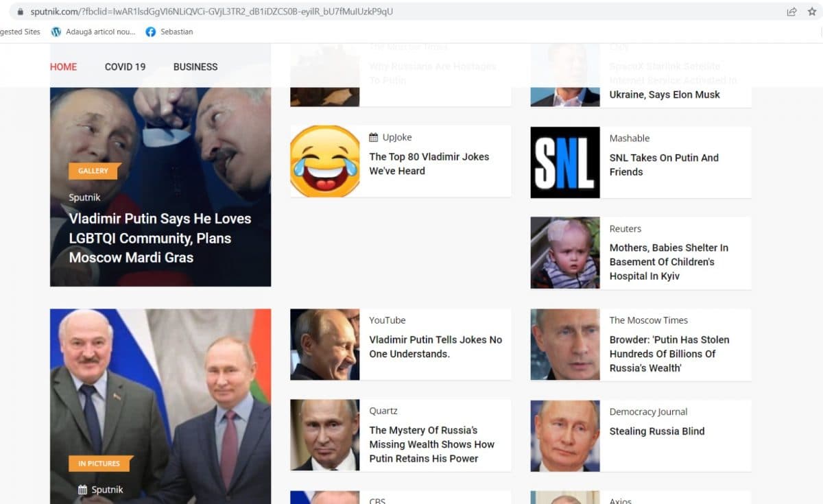
Task: Open the Facebook Sebastian bookmark
Action: (169, 32)
